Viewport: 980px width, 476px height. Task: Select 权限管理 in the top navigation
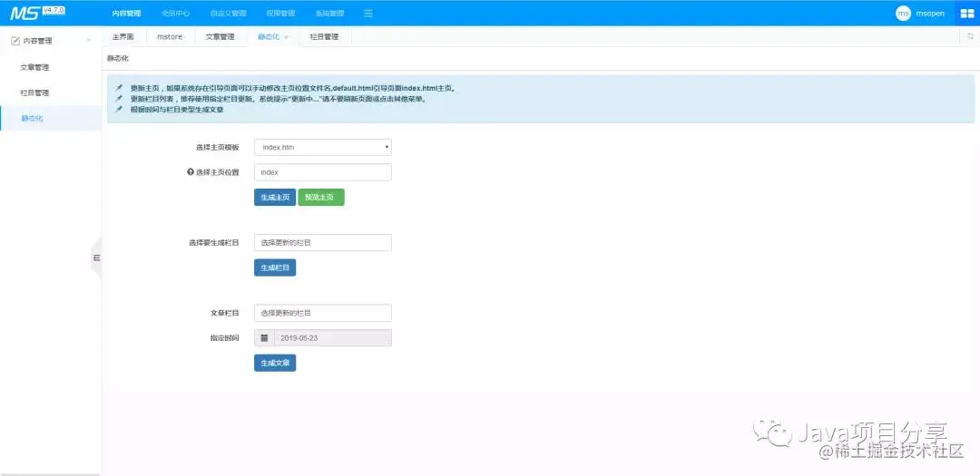[280, 13]
